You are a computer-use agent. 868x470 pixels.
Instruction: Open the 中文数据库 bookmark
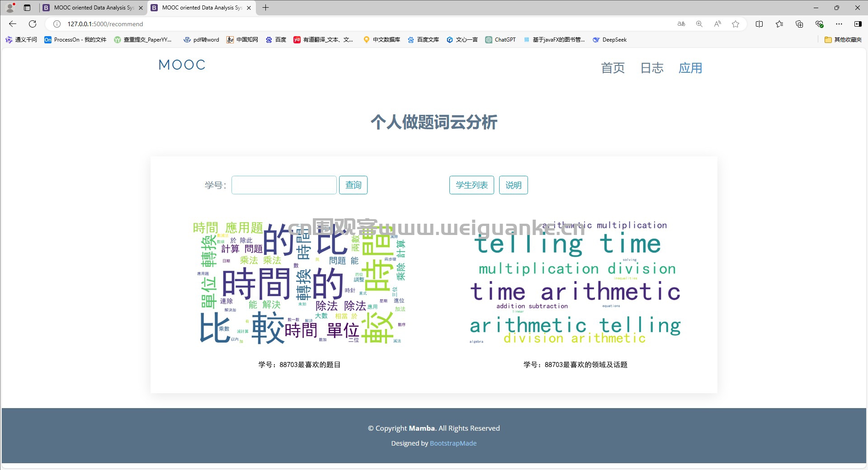click(x=382, y=40)
